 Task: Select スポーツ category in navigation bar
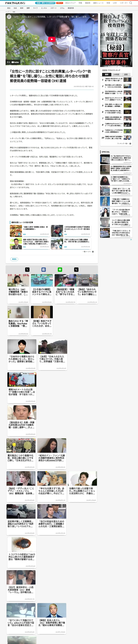[53, 8]
